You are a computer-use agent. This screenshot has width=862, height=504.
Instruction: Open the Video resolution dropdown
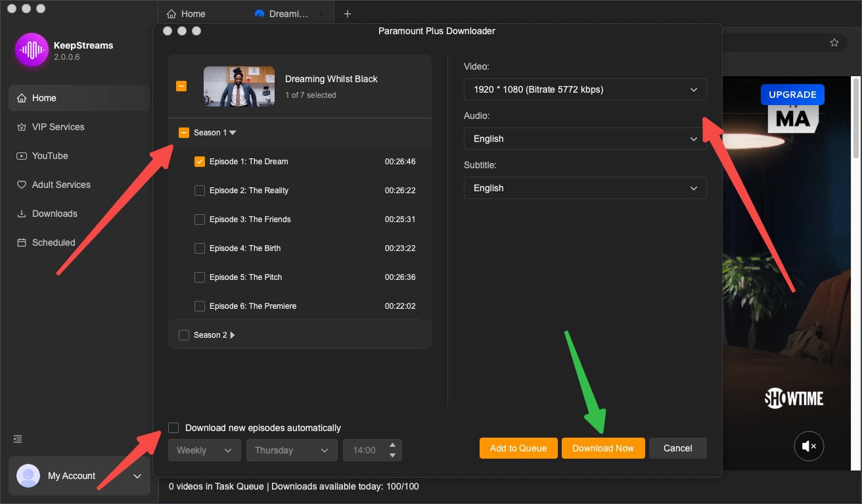click(585, 89)
